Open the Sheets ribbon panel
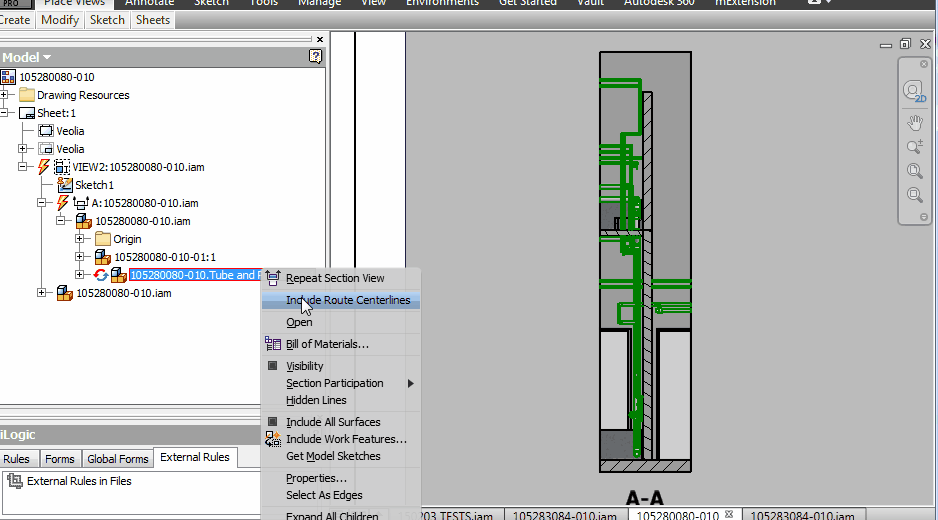The height and width of the screenshot is (520, 938). (153, 20)
